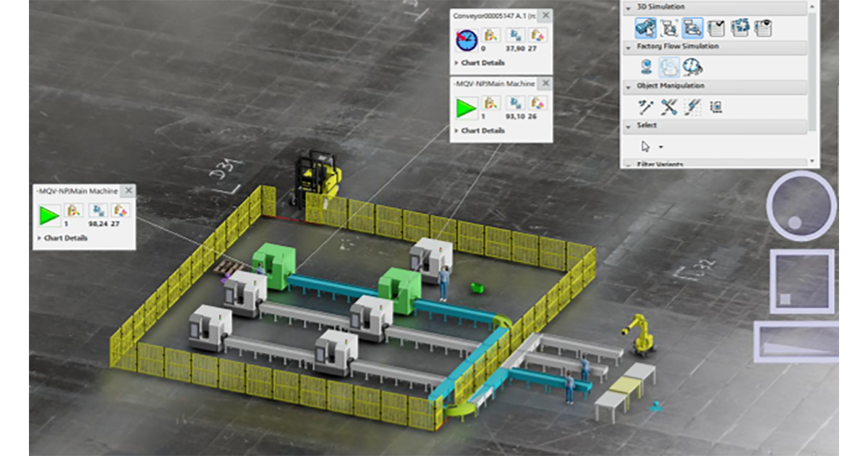Click the checklist icon in 3D Simulation panel
Viewport: 868px width, 456px height.
pos(715,28)
